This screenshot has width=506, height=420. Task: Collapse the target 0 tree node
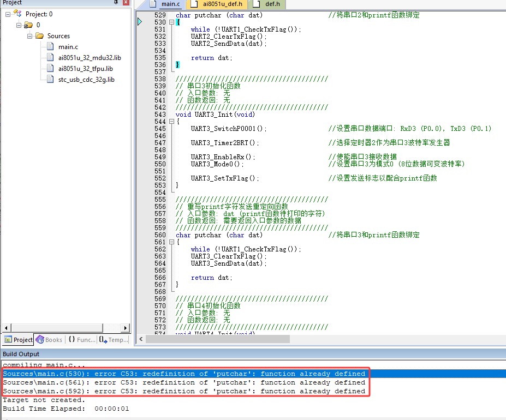[x=18, y=25]
